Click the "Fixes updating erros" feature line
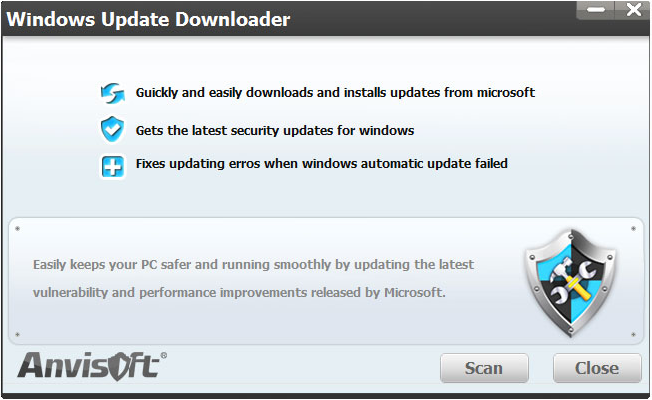The height and width of the screenshot is (400, 652). click(x=321, y=163)
